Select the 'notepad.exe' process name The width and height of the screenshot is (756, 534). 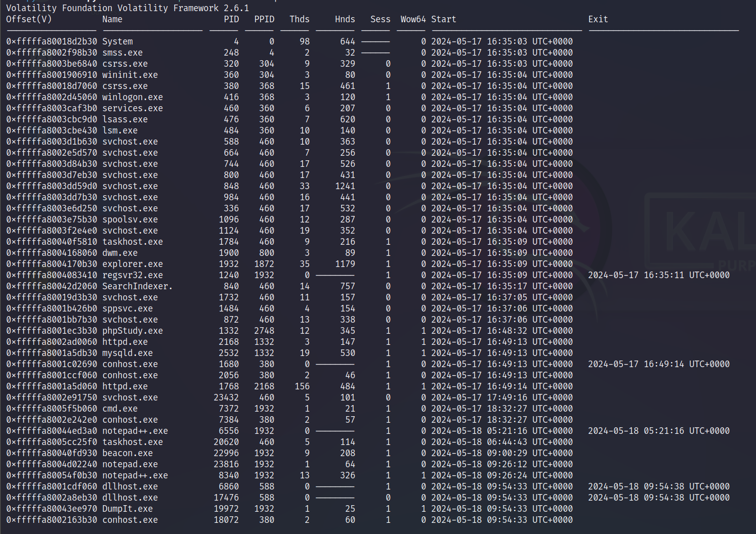[130, 464]
